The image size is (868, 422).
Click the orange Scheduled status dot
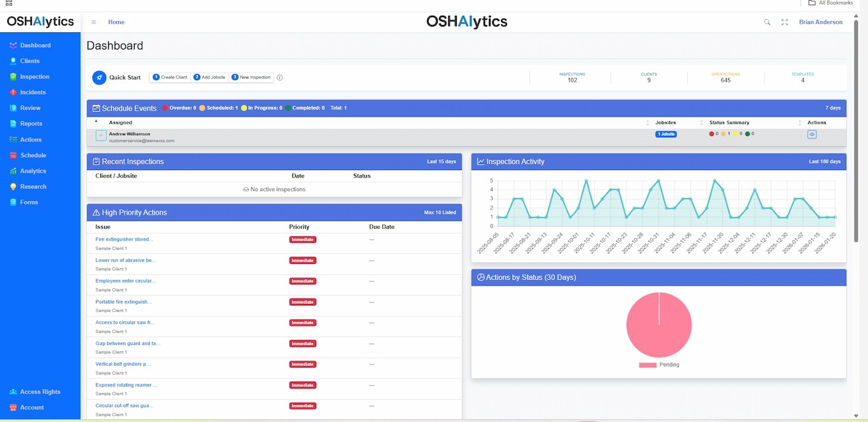(203, 108)
